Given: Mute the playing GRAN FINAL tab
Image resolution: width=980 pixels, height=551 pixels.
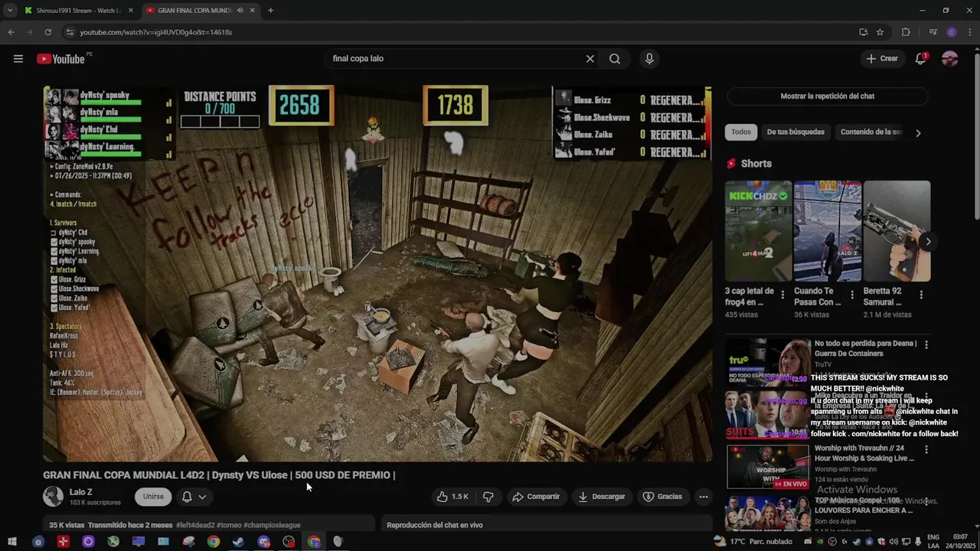Looking at the screenshot, I should 240,11.
